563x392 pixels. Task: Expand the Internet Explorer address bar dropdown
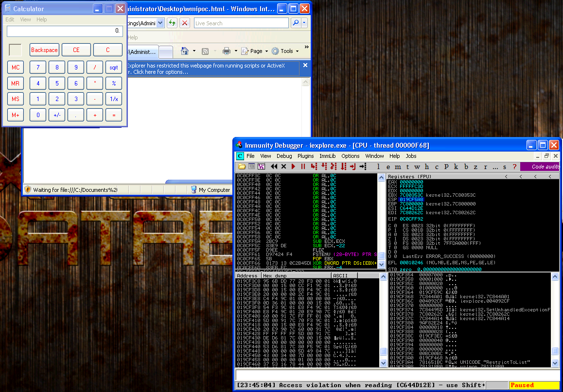point(160,23)
